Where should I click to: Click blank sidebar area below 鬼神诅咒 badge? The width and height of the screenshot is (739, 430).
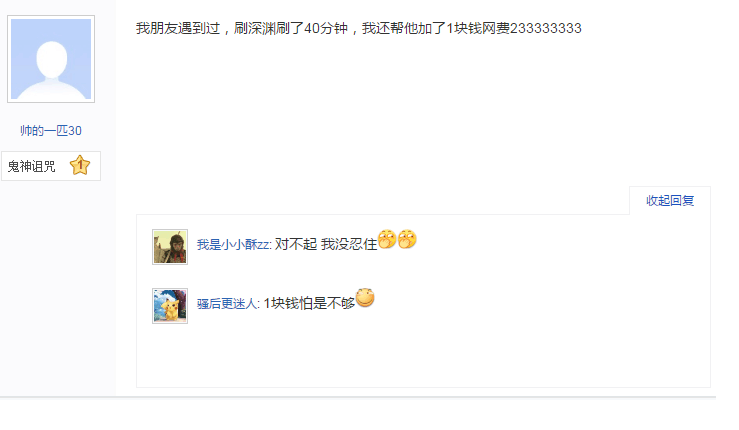point(57,288)
